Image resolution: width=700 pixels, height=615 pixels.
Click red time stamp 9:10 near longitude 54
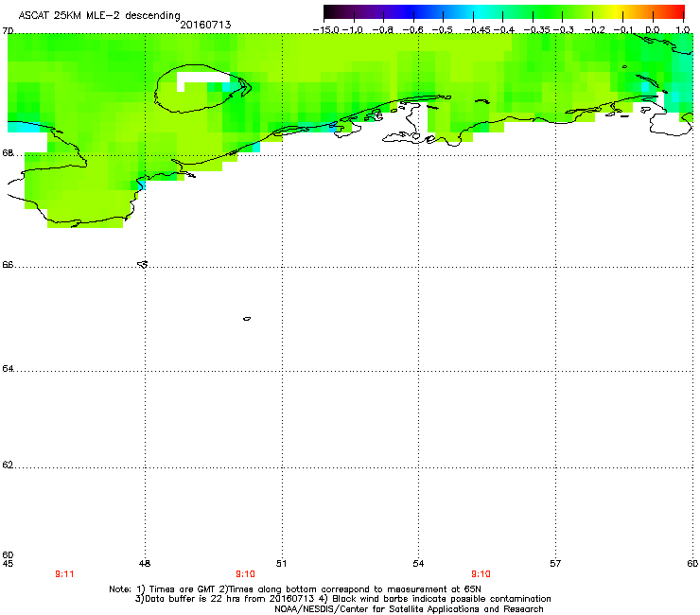[481, 574]
